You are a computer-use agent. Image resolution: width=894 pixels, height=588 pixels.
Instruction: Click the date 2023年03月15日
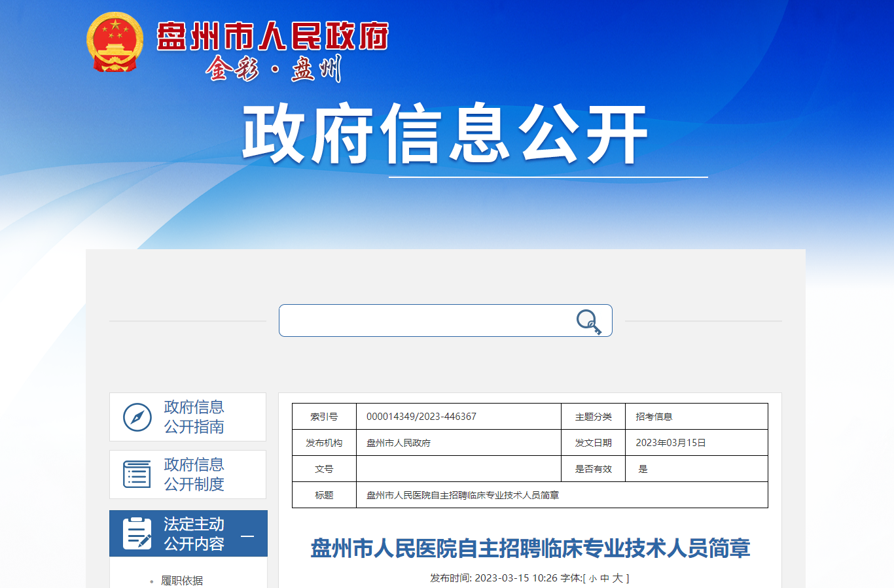click(671, 443)
